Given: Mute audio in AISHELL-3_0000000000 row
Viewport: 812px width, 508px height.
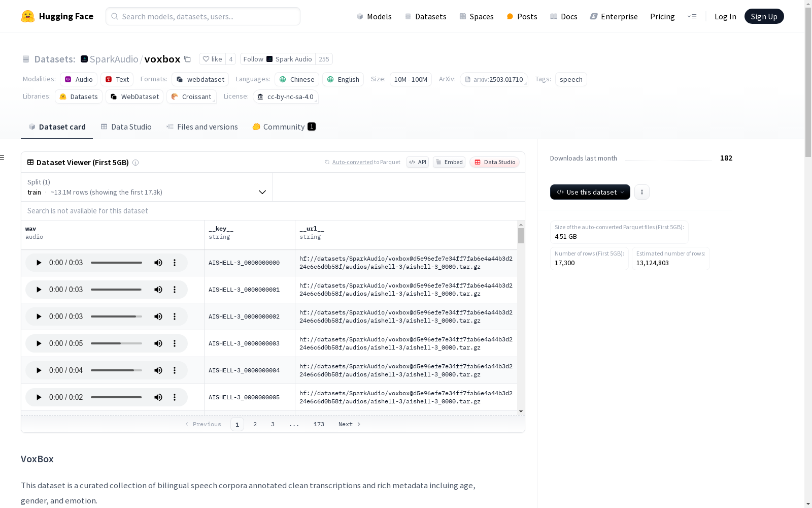Looking at the screenshot, I should tap(158, 263).
